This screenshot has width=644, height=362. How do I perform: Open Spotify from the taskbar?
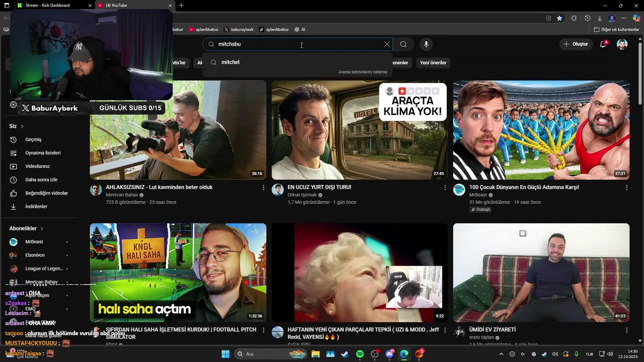(x=360, y=354)
